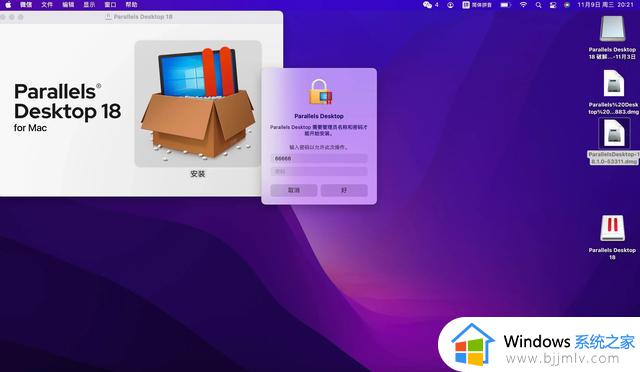This screenshot has height=372, width=640.
Task: Click the padlock icon in the dialog
Action: click(319, 92)
